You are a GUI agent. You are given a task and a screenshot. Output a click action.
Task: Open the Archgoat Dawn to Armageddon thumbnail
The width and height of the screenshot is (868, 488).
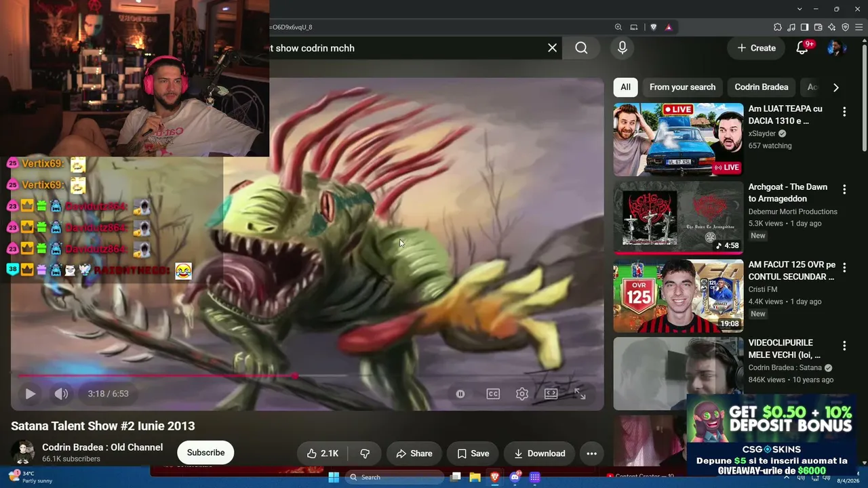pyautogui.click(x=678, y=218)
